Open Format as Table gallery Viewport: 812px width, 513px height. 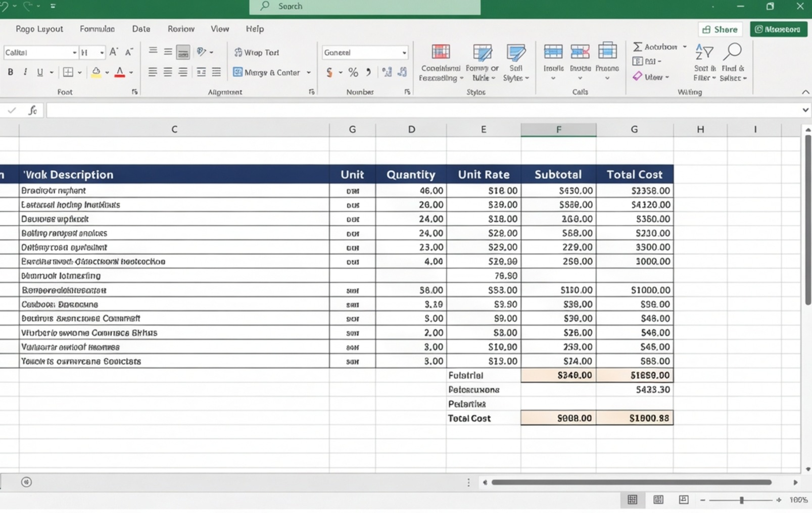(482, 63)
